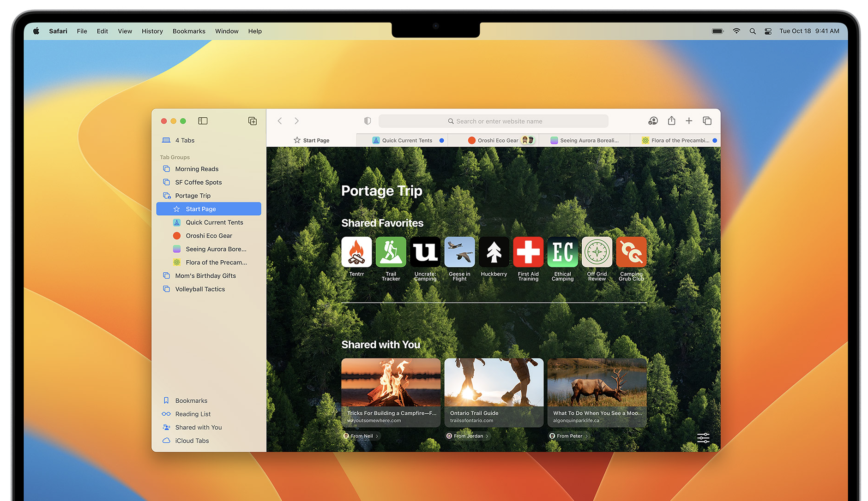Open the View menu
Viewport: 868px width, 501px height.
point(125,31)
